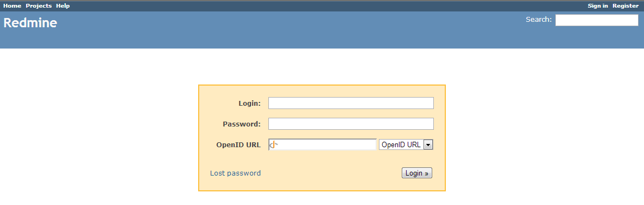Click the Redmine header title
The width and height of the screenshot is (644, 205).
(x=30, y=23)
